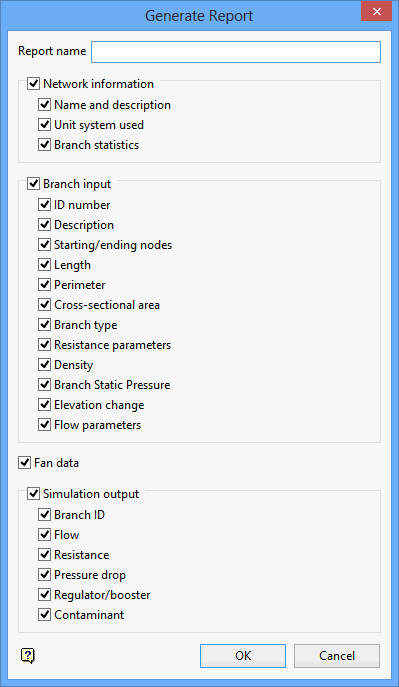Uncheck the Network information checkbox
399x687 pixels.
pos(33,84)
